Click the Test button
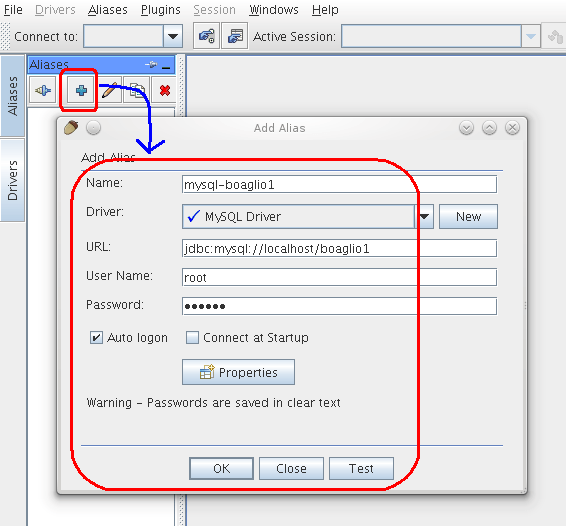Image resolution: width=566 pixels, height=526 pixels. tap(361, 469)
